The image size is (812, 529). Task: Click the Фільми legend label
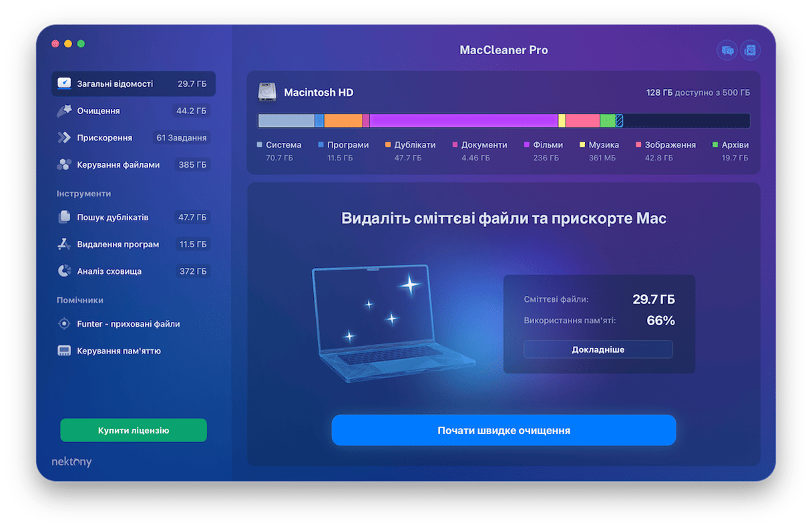[548, 145]
